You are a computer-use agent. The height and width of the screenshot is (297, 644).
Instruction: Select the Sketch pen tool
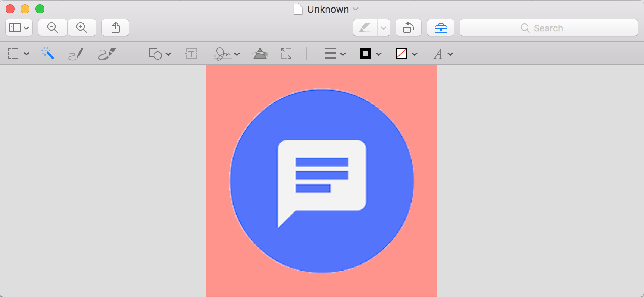point(76,54)
